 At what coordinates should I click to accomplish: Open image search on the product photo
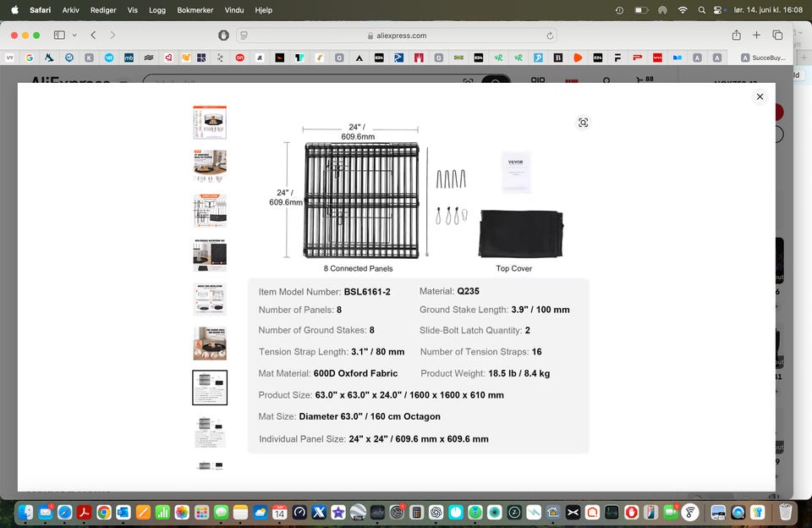tap(583, 123)
